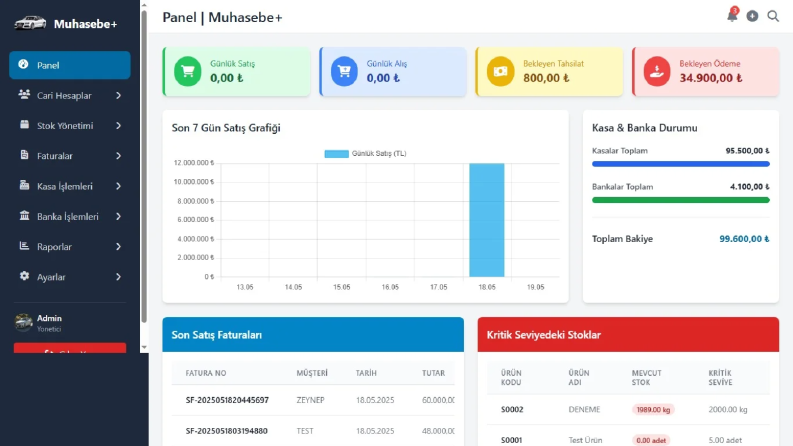Viewport: 793px width, 446px height.
Task: Expand the Raporlar menu chevron
Action: [118, 247]
